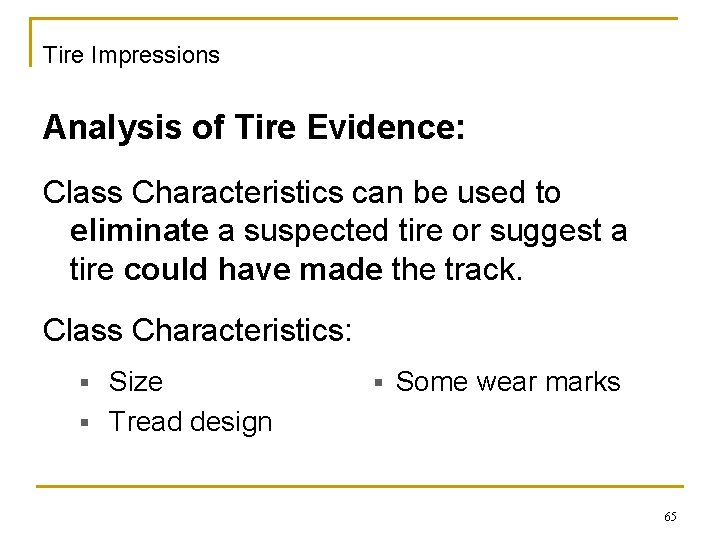Image resolution: width=720 pixels, height=540 pixels.
Task: Click the square bullet before Size
Action: coord(85,383)
